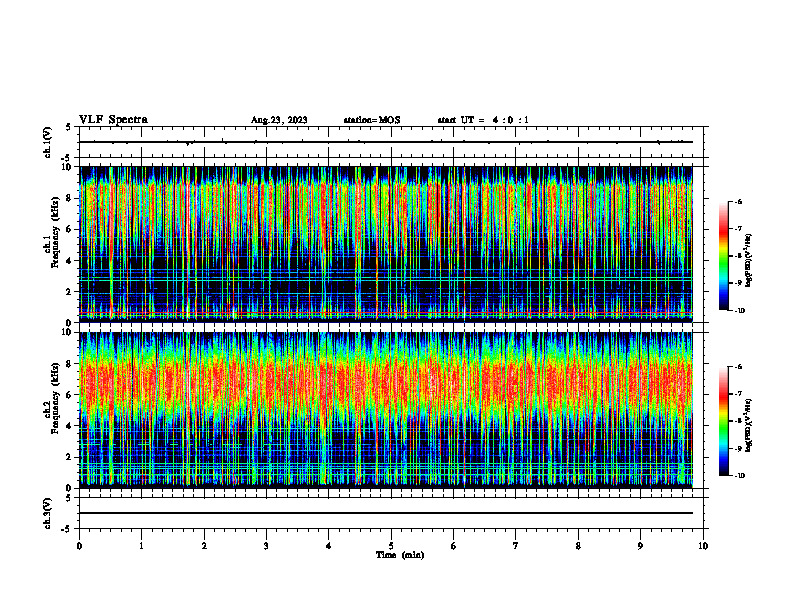This screenshot has width=792, height=612.
Task: Click the date label "Aug.23, 2023"
Action: (279, 120)
